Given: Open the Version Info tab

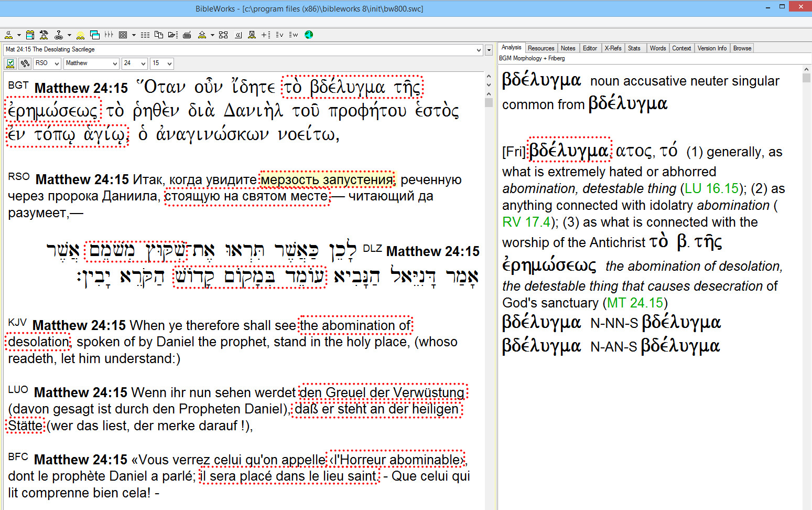Looking at the screenshot, I should pyautogui.click(x=712, y=48).
